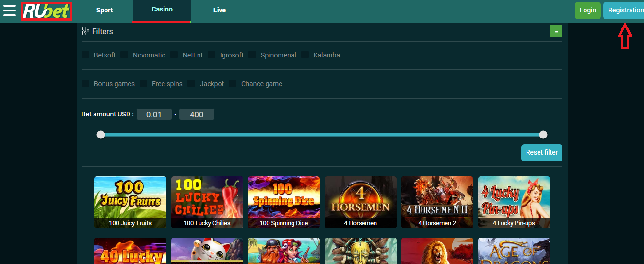Click the left bet slider handle
644x264 pixels.
point(101,135)
